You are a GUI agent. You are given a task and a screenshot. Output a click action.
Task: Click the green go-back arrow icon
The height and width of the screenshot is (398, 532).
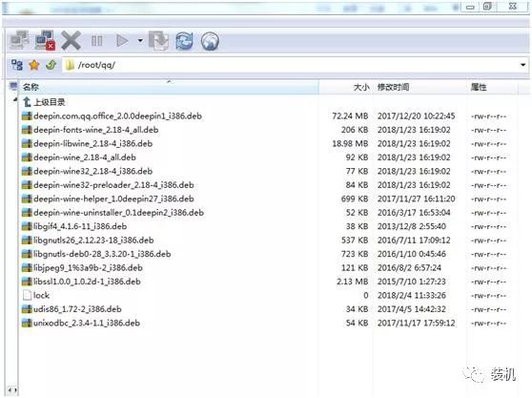[51, 65]
